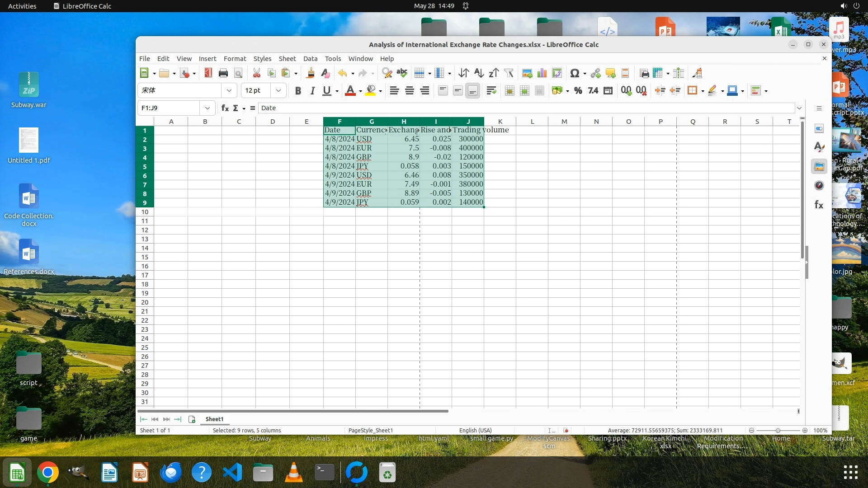Toggle Bold formatting
The height and width of the screenshot is (488, 868).
297,90
